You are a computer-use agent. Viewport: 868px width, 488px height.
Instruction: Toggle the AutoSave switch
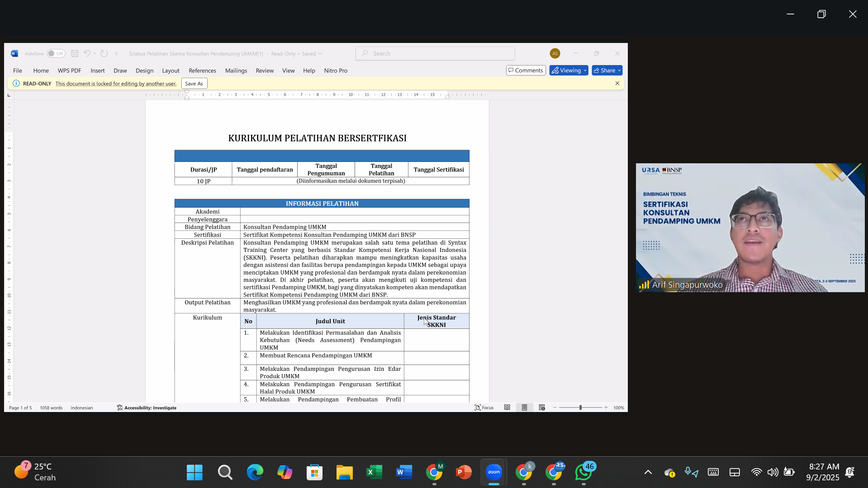(x=56, y=53)
